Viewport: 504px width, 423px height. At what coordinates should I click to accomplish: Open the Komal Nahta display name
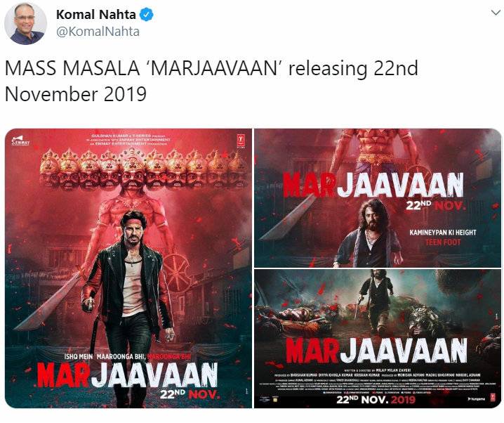pyautogui.click(x=95, y=15)
